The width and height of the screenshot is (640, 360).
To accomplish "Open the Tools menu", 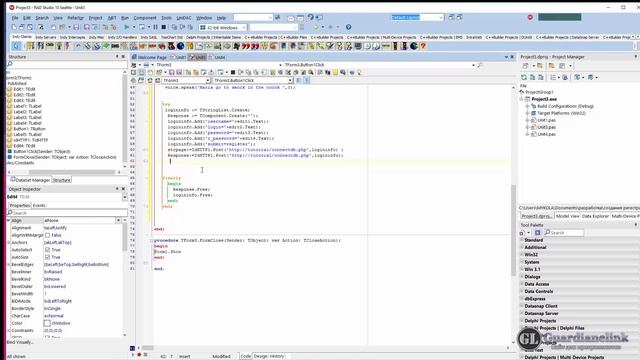I will coord(166,18).
